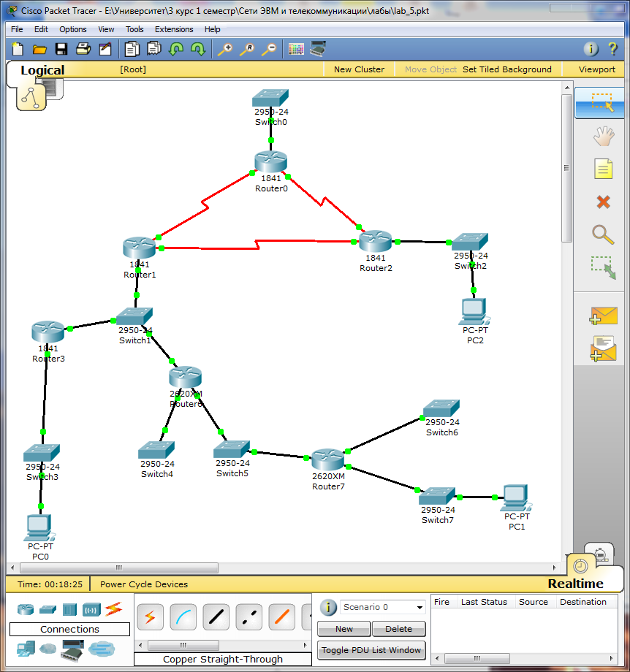Switch to Simulation mode tab behind Realtime
Screen dimensions: 630x672
click(599, 553)
